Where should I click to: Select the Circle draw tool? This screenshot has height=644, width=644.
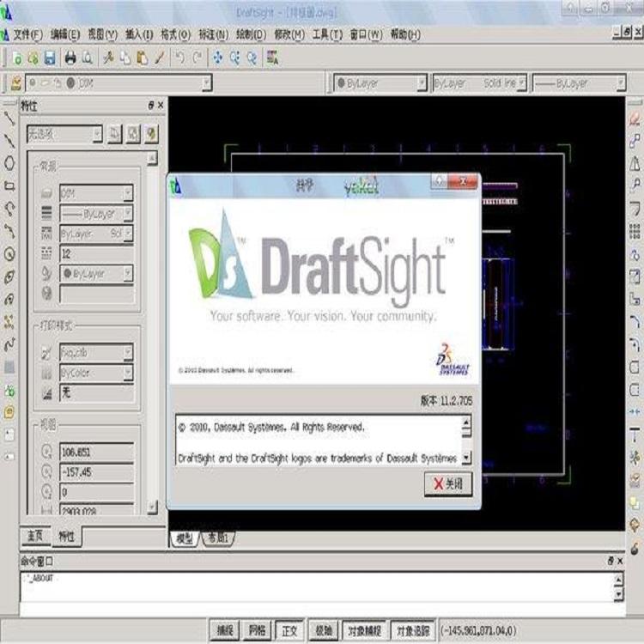[9, 253]
